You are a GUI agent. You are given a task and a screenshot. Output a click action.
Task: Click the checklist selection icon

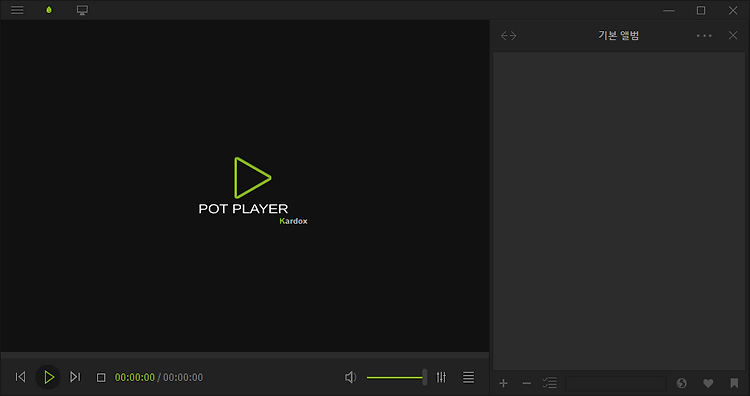550,383
